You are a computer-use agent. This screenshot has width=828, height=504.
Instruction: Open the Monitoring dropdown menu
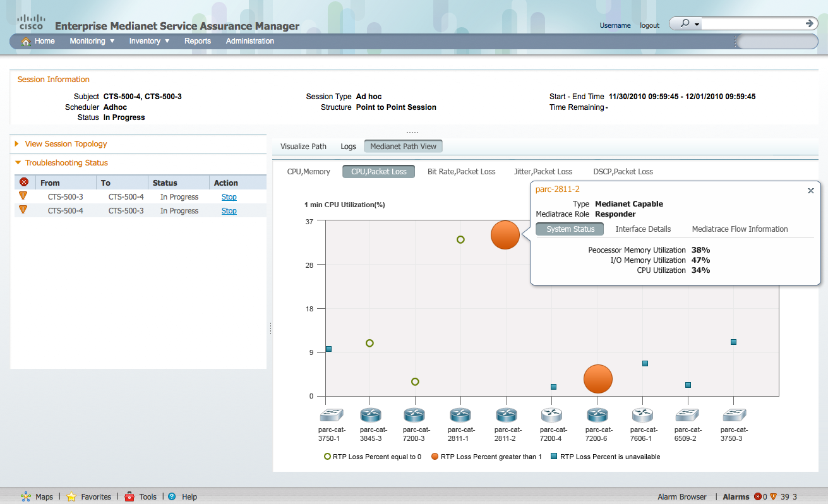point(92,41)
